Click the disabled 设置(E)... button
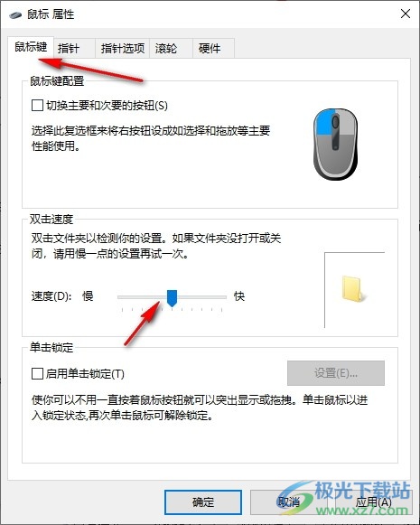Viewport: 420px width, 525px height. pos(336,373)
